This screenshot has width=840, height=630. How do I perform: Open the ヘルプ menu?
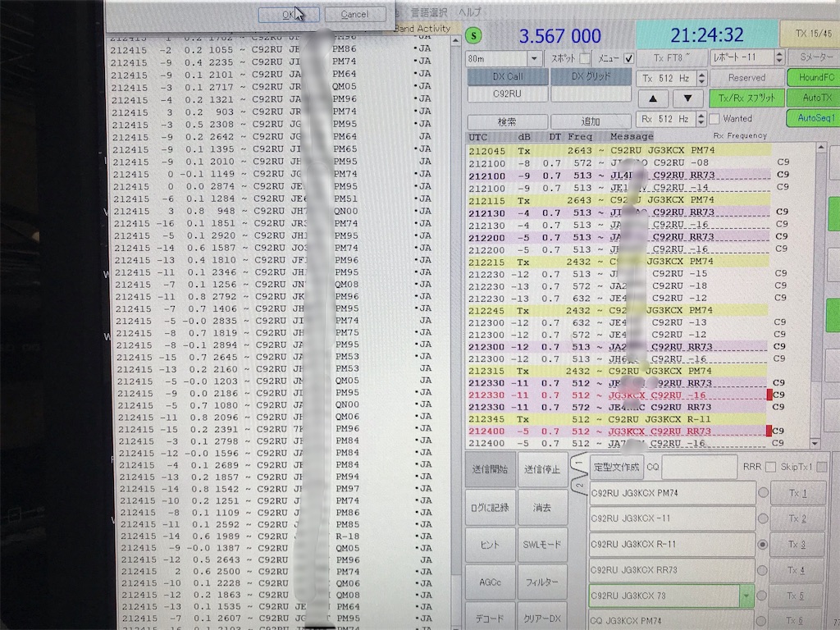468,11
